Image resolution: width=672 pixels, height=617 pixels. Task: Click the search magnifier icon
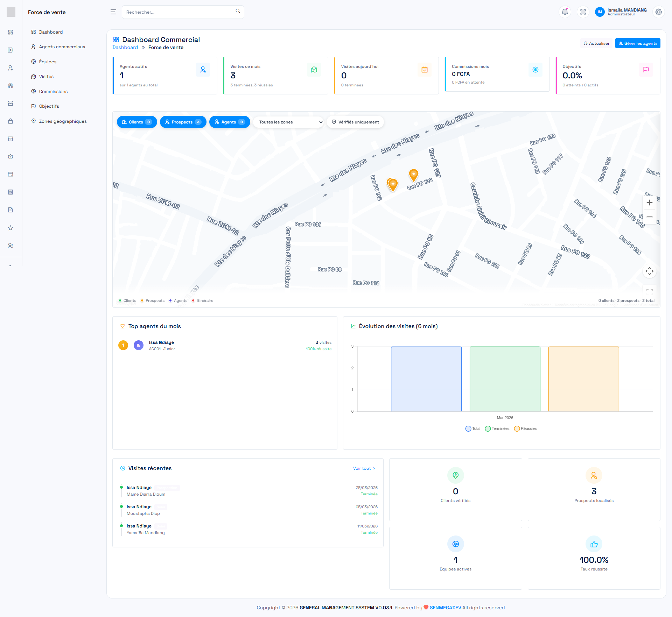(238, 11)
